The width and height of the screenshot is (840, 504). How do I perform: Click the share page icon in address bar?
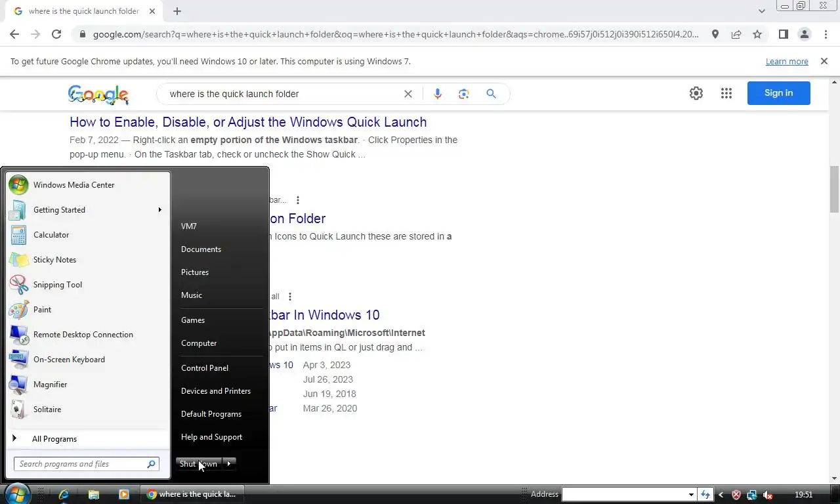[x=736, y=34]
